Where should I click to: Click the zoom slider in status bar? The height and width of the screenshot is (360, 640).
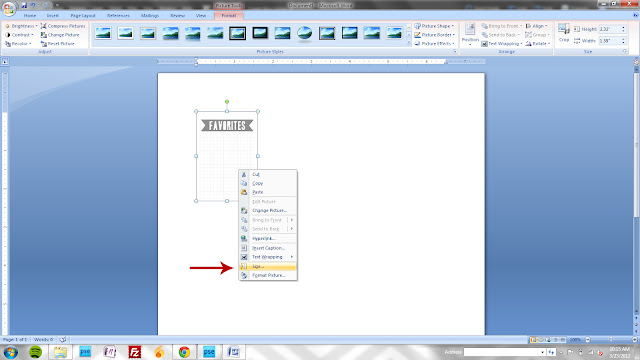point(611,340)
